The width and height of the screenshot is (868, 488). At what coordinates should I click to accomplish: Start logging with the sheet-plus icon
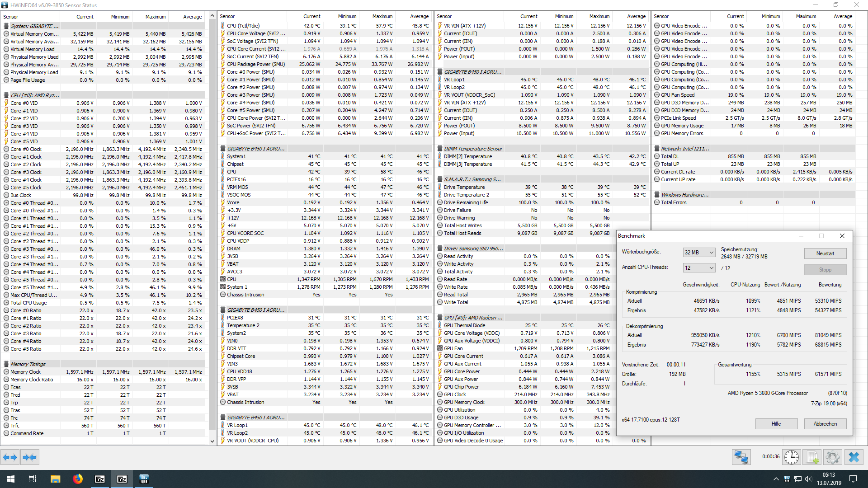pos(812,457)
